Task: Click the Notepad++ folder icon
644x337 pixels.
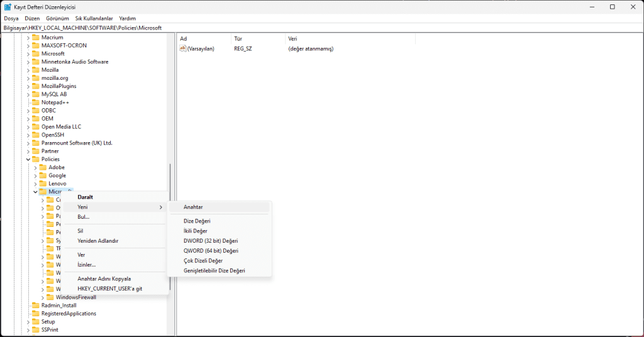Action: coord(36,102)
